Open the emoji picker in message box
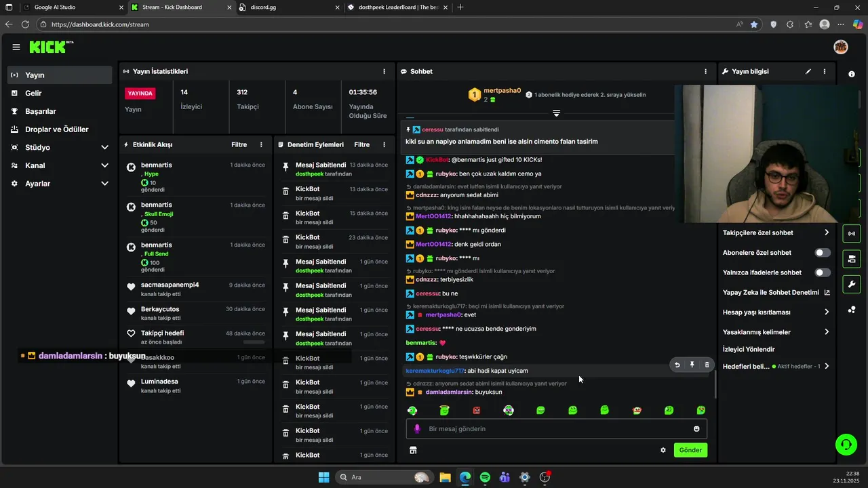Screen dimensions: 868x488 click(x=696, y=428)
